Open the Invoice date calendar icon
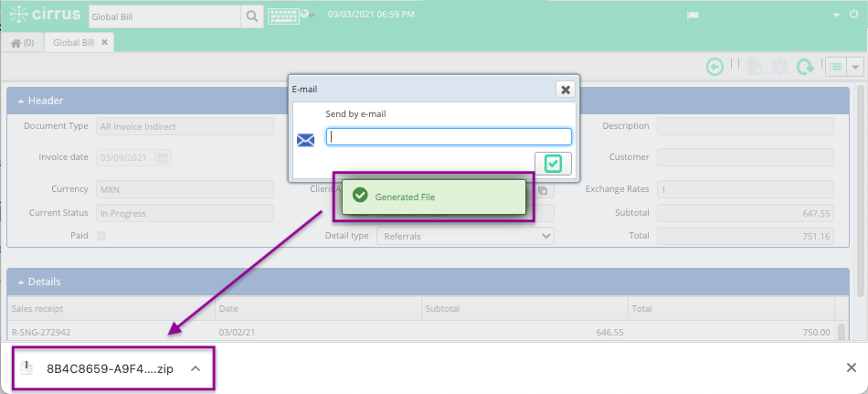The height and width of the screenshot is (394, 868). (x=163, y=158)
